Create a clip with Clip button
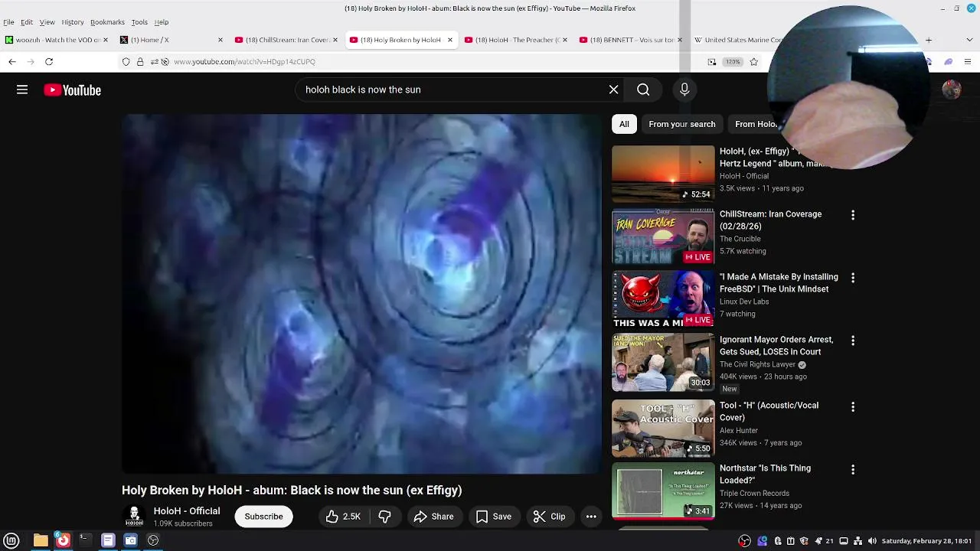The height and width of the screenshot is (551, 980). click(x=549, y=517)
